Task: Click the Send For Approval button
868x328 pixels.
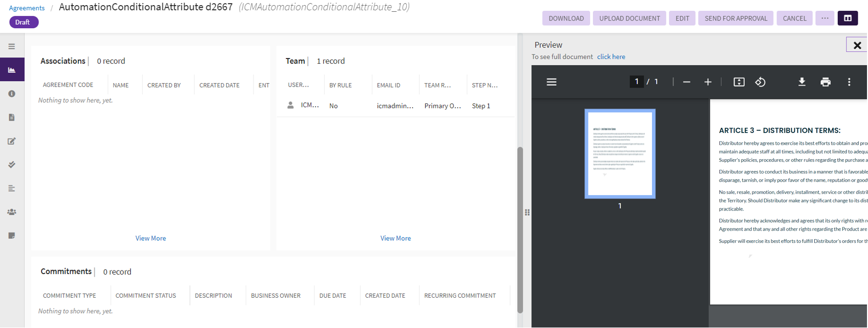Action: 736,18
